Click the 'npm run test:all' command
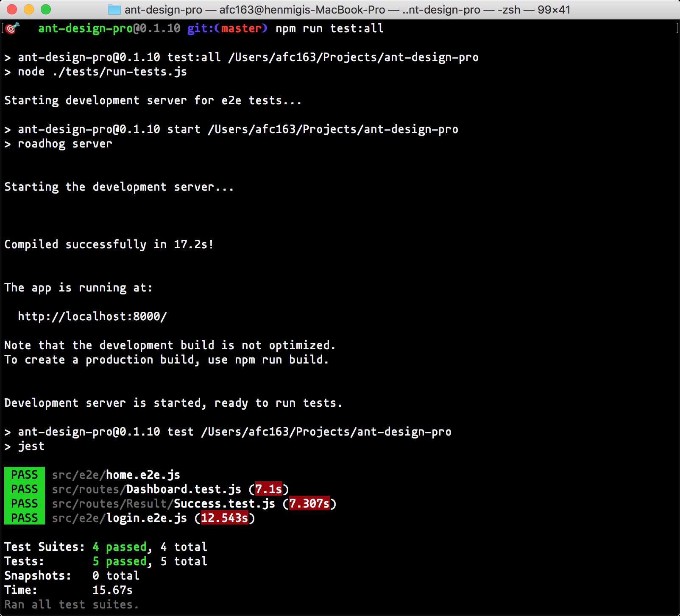Viewport: 680px width, 616px height. [329, 28]
